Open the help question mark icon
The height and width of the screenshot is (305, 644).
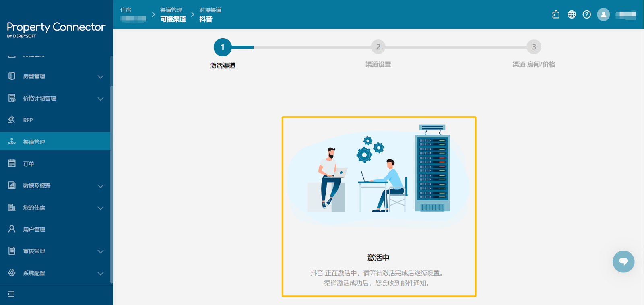pos(587,14)
